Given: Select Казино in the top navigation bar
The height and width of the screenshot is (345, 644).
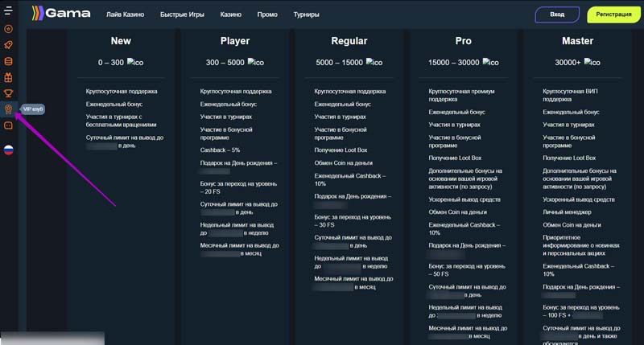Looking at the screenshot, I should pos(231,15).
